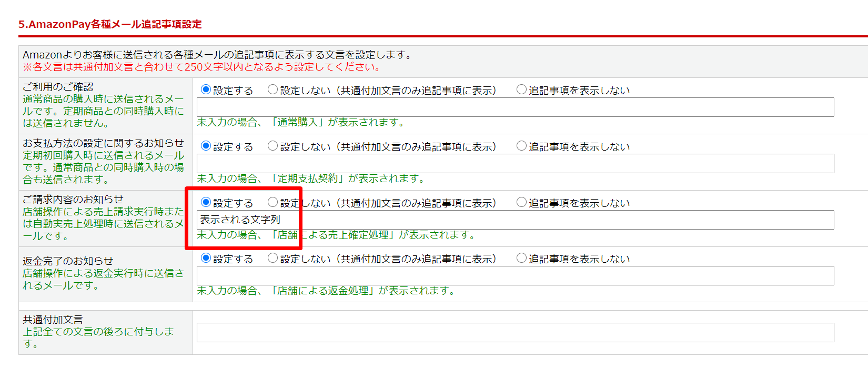Click the 共通付加文言 text input field
The width and height of the screenshot is (868, 367).
[x=515, y=332]
